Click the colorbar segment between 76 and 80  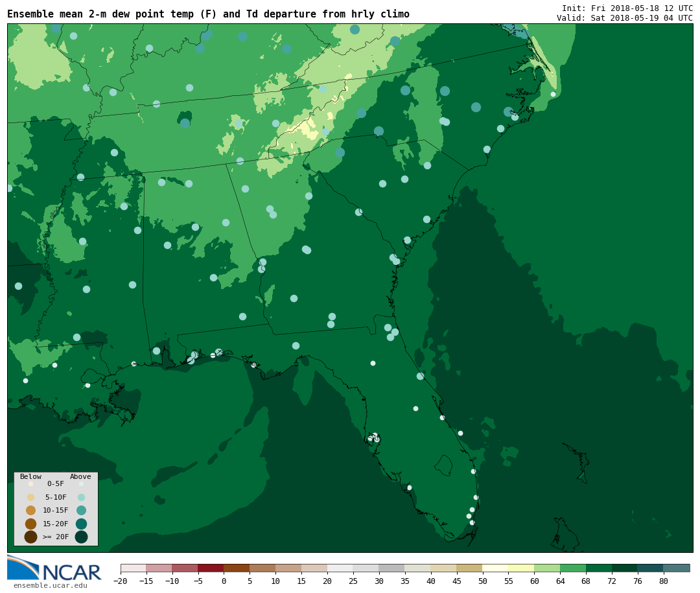point(651,568)
